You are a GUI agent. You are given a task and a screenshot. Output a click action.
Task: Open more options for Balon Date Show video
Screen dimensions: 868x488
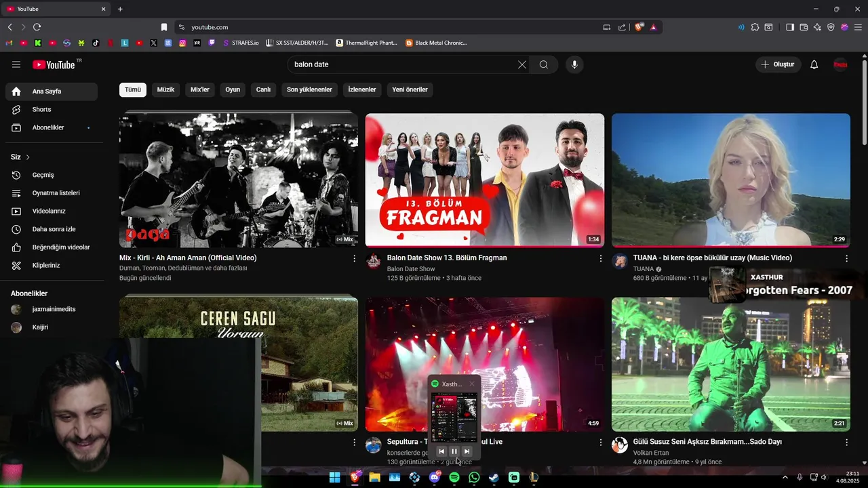point(600,258)
